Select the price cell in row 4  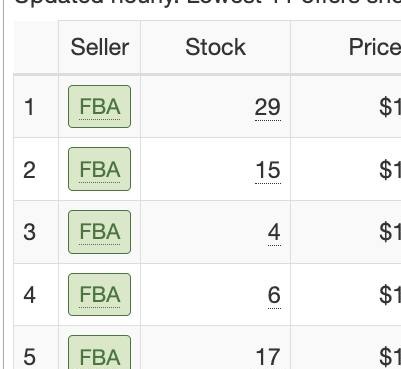(346, 295)
